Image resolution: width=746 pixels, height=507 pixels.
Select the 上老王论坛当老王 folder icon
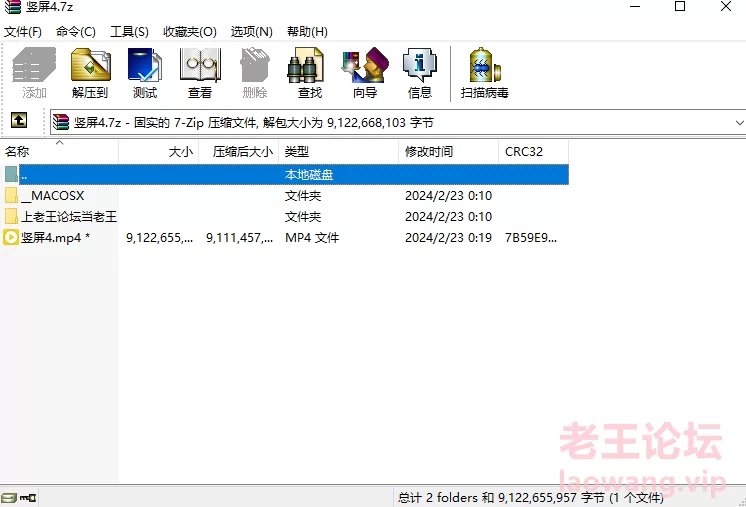pyautogui.click(x=11, y=216)
